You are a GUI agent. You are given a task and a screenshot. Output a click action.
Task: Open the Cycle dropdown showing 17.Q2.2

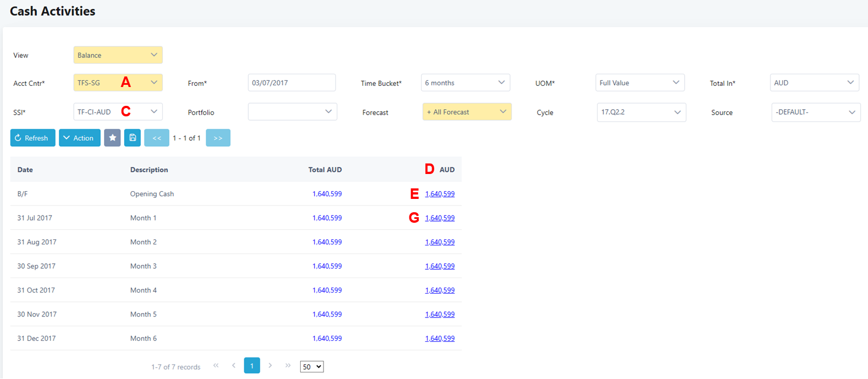[641, 112]
